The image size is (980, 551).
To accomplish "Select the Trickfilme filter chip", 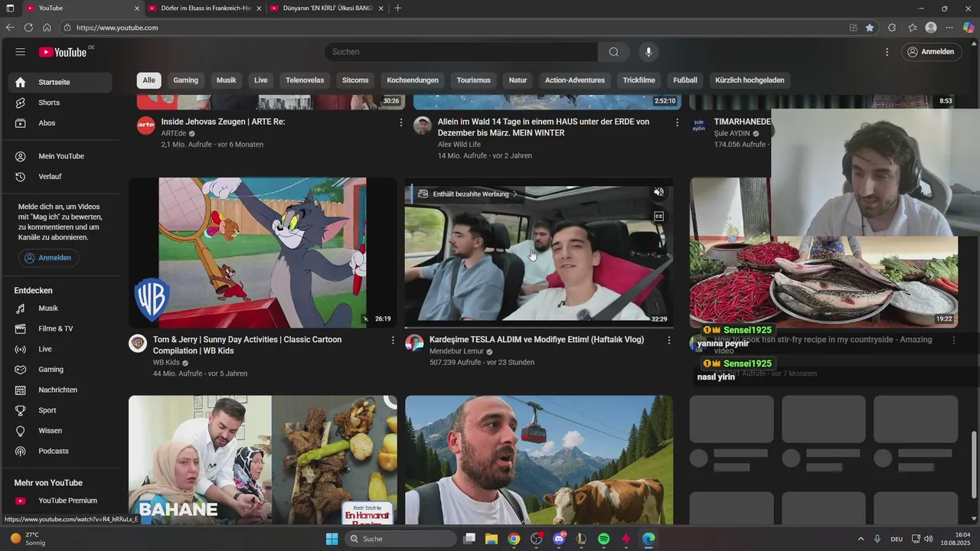I will point(639,80).
